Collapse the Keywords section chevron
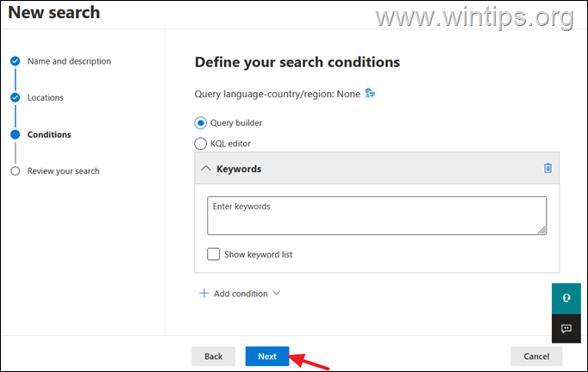 click(x=205, y=168)
